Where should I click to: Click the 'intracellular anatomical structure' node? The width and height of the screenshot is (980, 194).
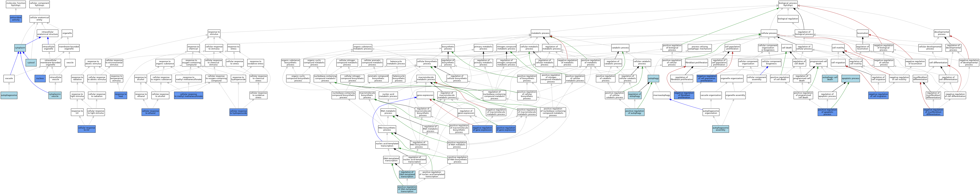pyautogui.click(x=48, y=33)
